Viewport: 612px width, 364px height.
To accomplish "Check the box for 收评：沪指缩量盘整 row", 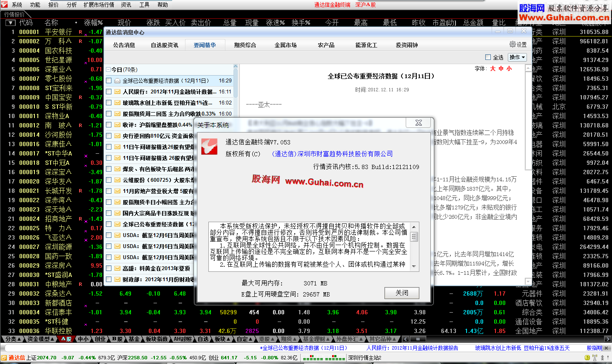I will tap(109, 125).
